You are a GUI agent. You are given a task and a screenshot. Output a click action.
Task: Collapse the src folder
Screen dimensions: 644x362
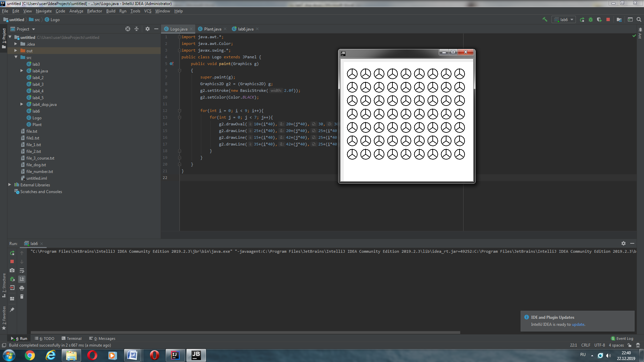(16, 57)
